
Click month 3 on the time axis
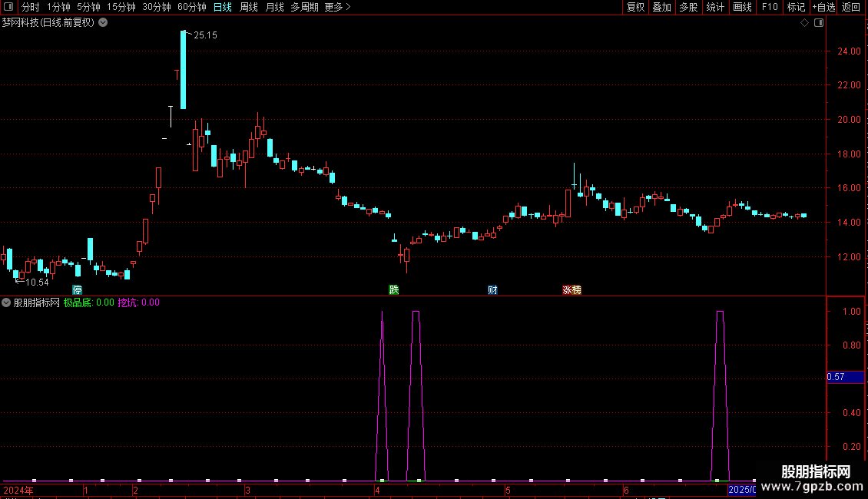247,490
